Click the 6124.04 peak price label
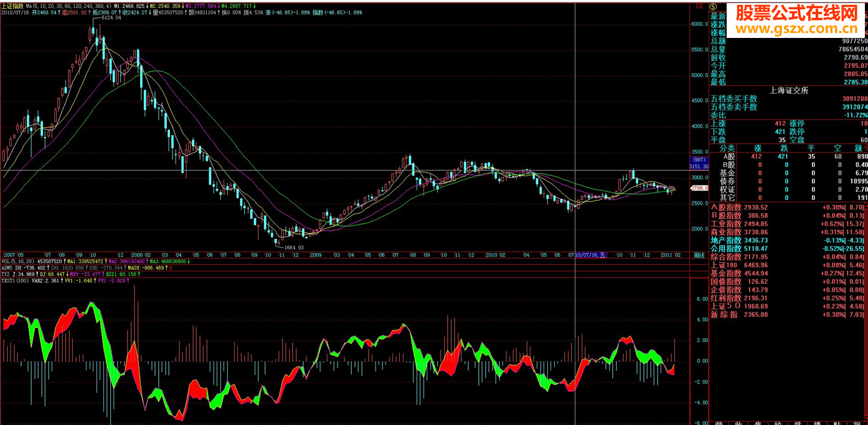This screenshot has height=425, width=868. click(111, 18)
